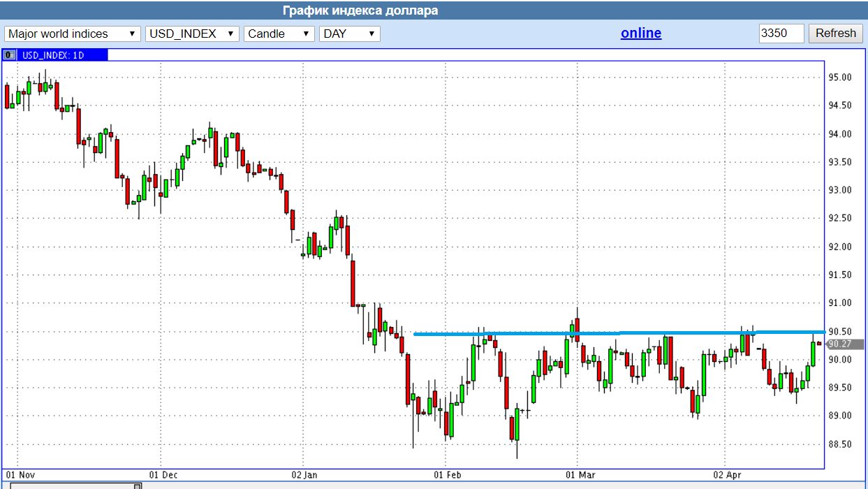This screenshot has height=489, width=868.
Task: Click the 90.50 price axis label
Action: tap(840, 331)
